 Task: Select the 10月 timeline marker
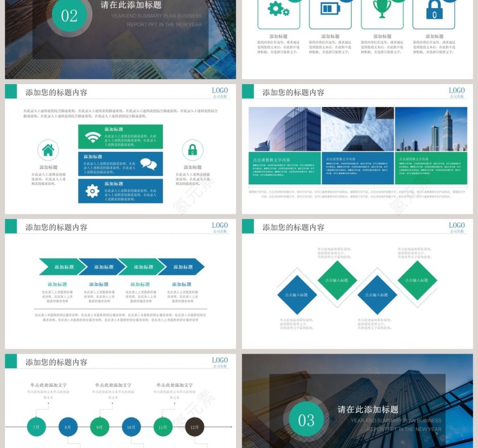(x=131, y=427)
